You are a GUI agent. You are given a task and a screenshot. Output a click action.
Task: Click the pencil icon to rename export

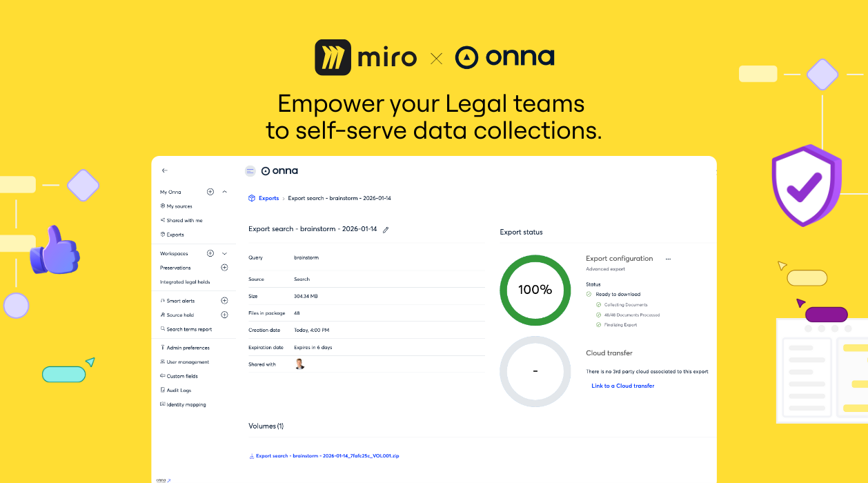coord(386,230)
